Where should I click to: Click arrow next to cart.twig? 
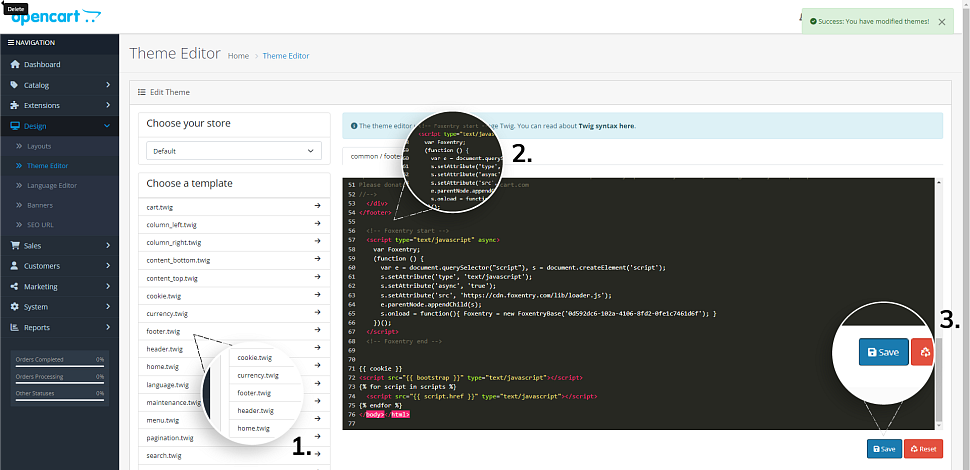317,207
